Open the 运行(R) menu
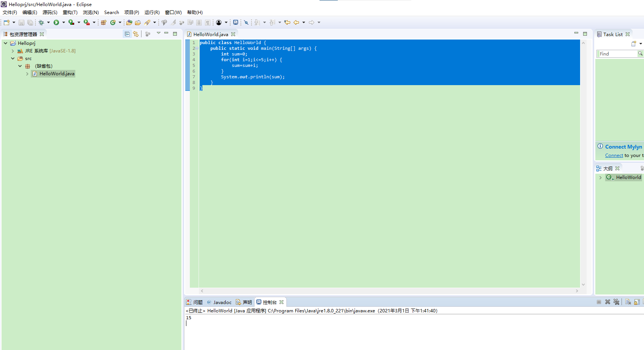This screenshot has width=644, height=350. tap(151, 12)
